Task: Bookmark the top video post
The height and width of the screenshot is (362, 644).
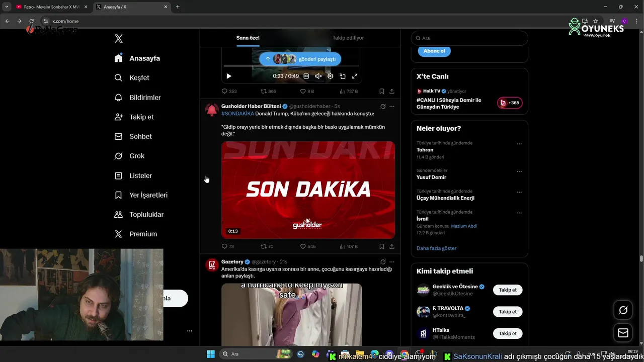Action: coord(382,92)
